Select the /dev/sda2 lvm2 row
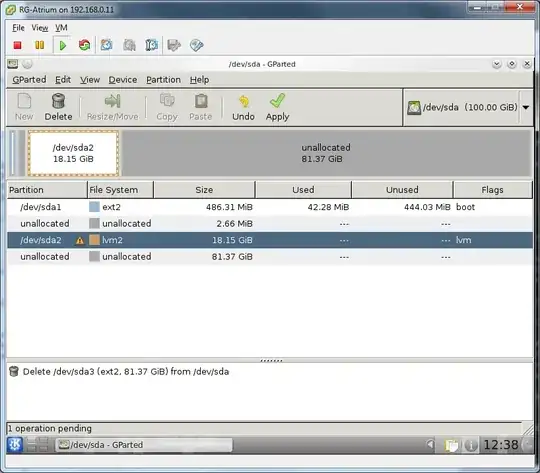This screenshot has height=473, width=540. pyautogui.click(x=270, y=240)
